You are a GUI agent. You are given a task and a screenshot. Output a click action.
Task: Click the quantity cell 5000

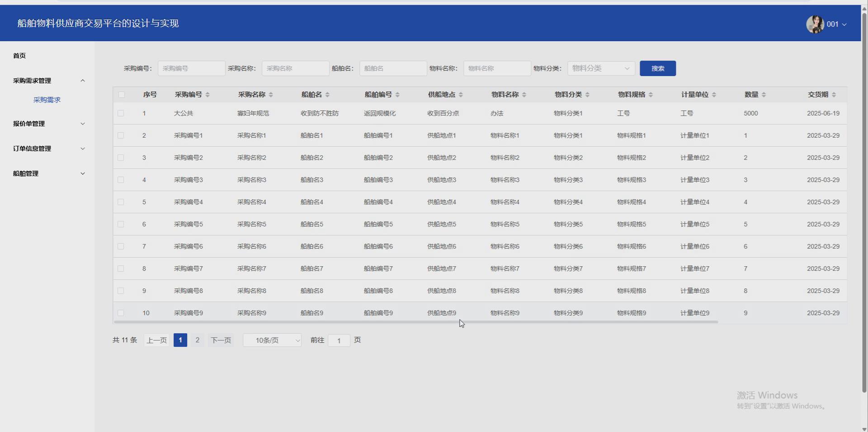coord(751,113)
